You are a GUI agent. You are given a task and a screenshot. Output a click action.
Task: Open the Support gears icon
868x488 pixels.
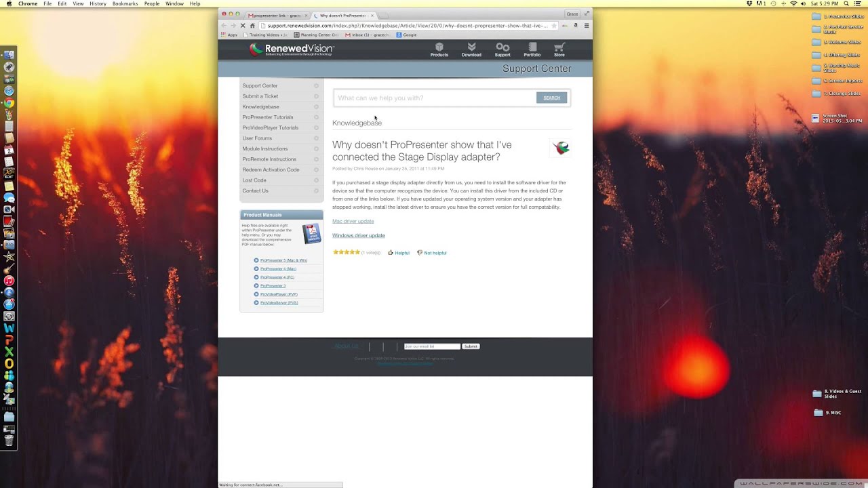click(x=502, y=49)
